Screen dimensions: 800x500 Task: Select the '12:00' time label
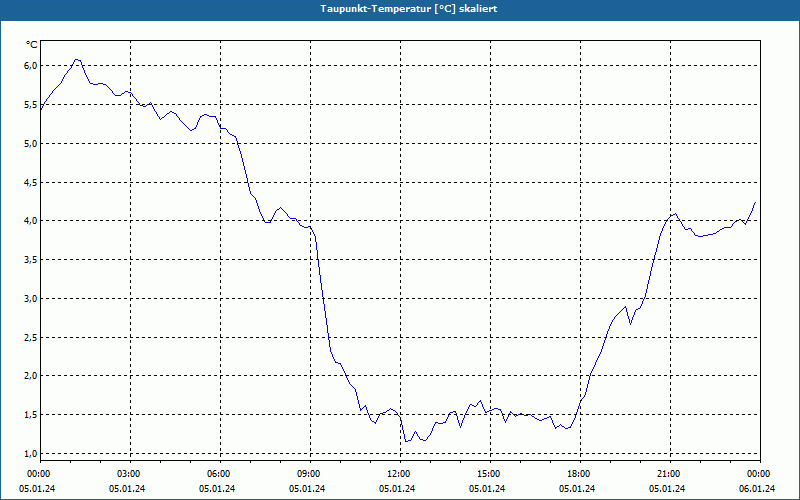pos(399,473)
